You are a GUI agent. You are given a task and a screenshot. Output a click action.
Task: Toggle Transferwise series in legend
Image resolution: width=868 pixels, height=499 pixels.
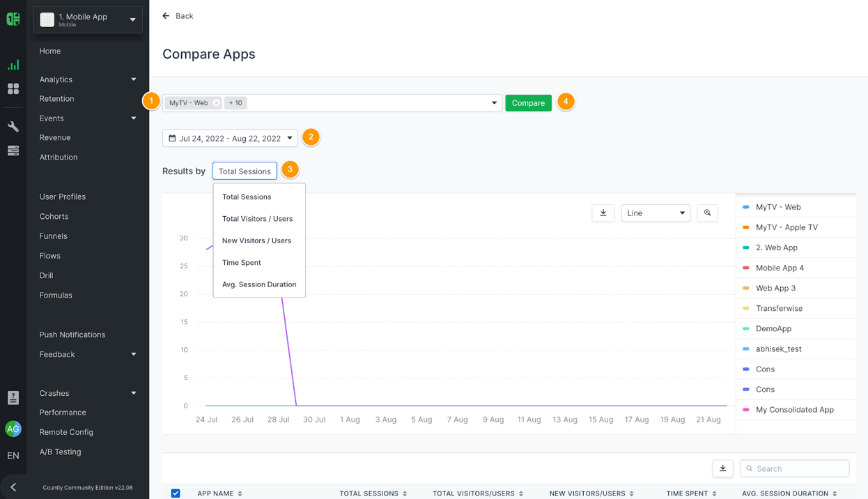pos(796,308)
